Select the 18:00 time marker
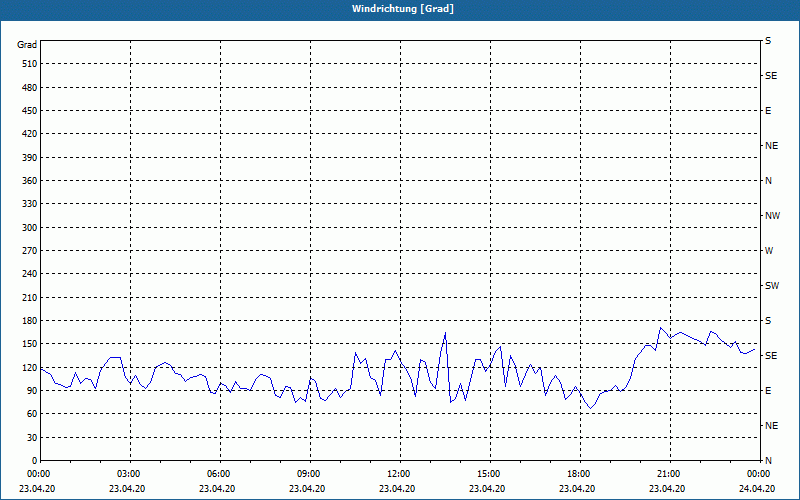Screen dimensions: 800x500 tap(580, 474)
